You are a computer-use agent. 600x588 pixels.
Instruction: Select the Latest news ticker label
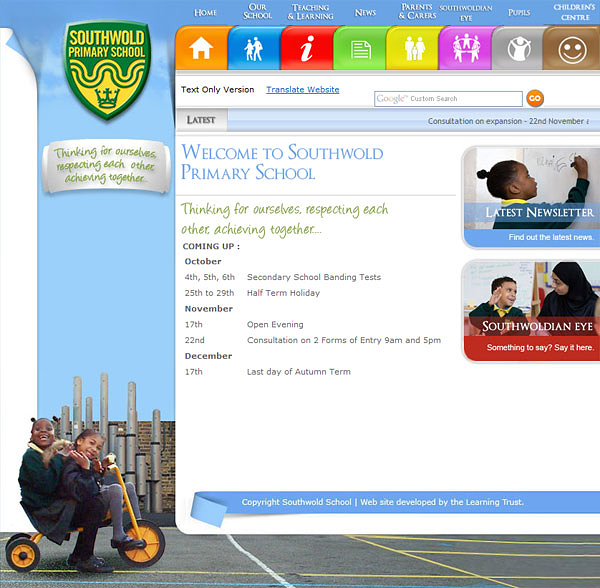[x=201, y=120]
